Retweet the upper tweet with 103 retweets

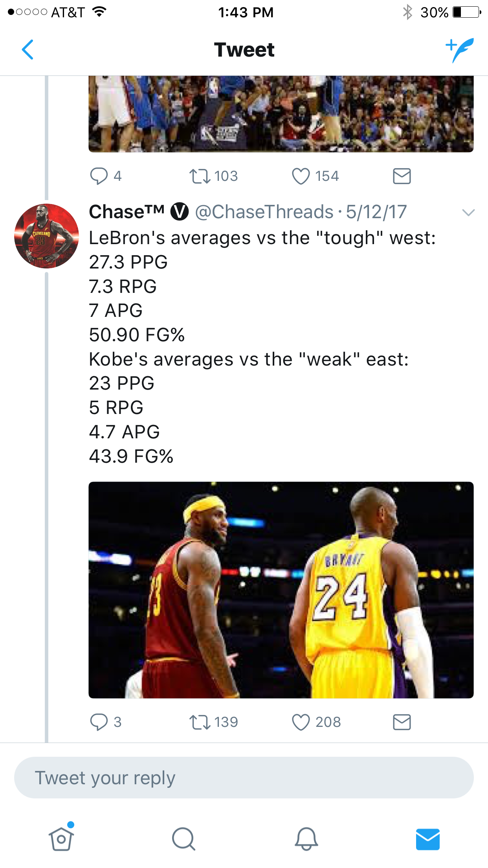point(200,176)
